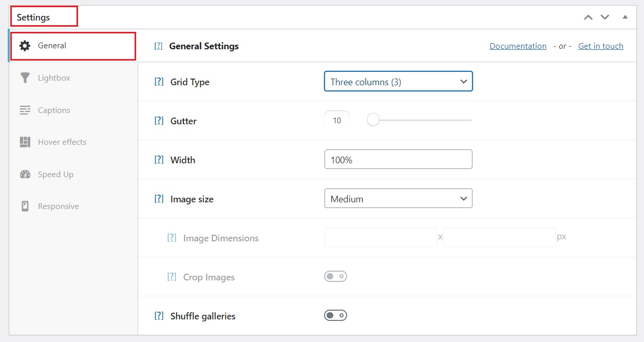Viewport: 644px width, 342px height.
Task: Click help icon next to Grid Type
Action: pyautogui.click(x=159, y=82)
